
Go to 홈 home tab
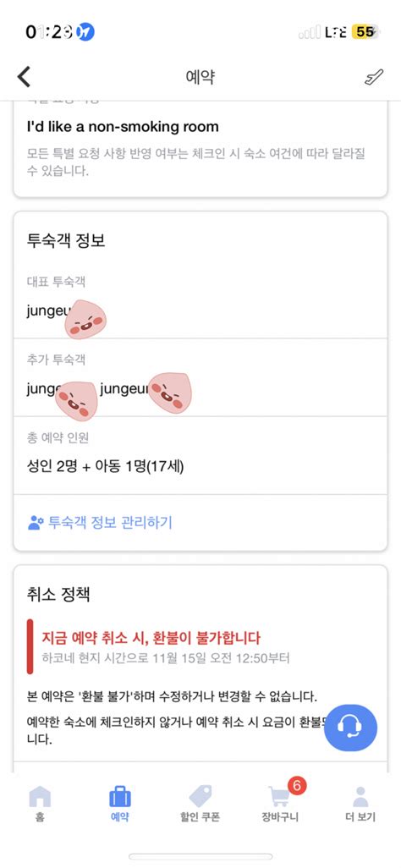[39, 803]
